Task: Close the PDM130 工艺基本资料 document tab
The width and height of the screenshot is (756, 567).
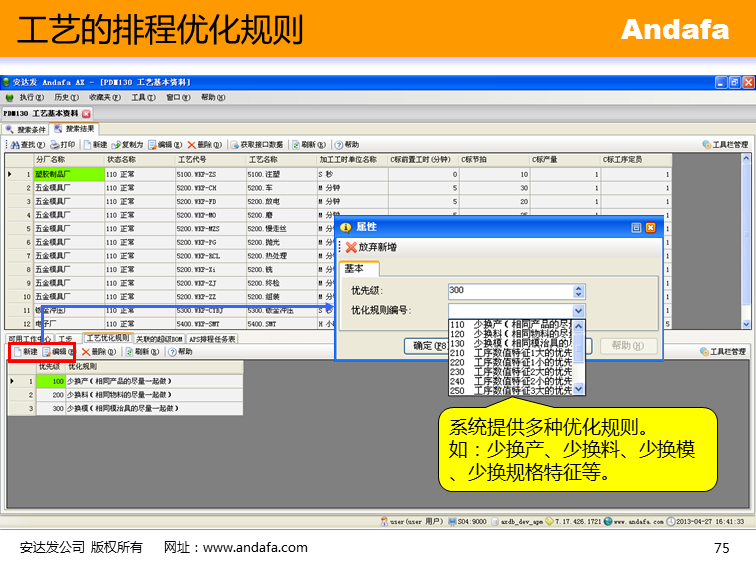Action: [86, 113]
